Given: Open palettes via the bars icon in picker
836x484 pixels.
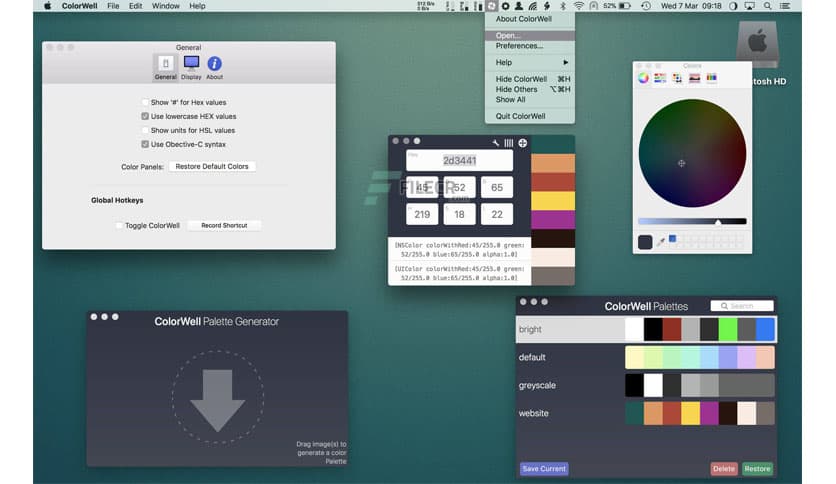Looking at the screenshot, I should click(x=509, y=143).
